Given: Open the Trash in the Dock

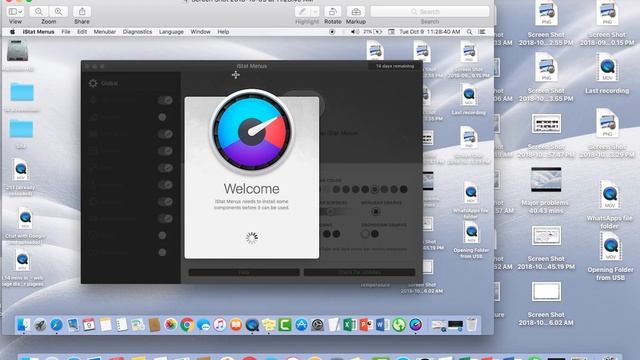Looking at the screenshot, I should point(471,325).
